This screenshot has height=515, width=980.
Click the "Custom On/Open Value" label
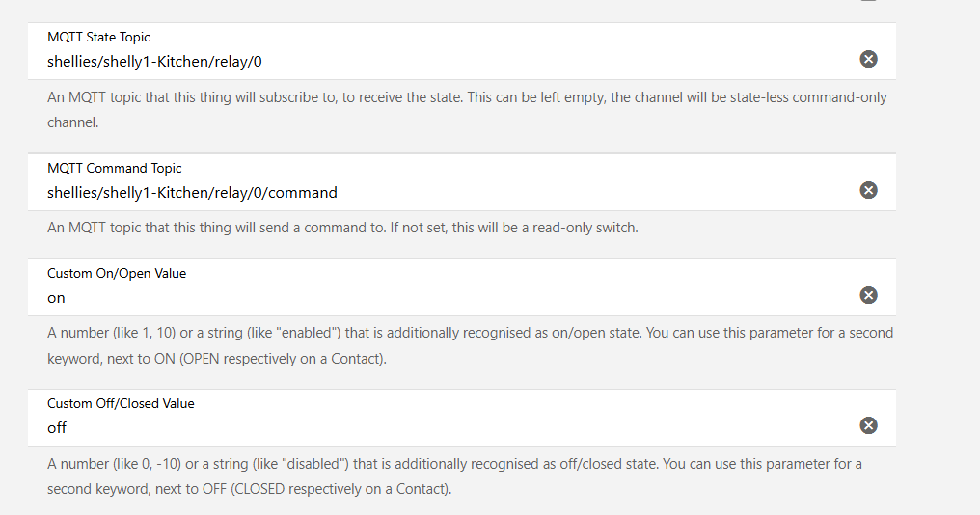(x=117, y=273)
